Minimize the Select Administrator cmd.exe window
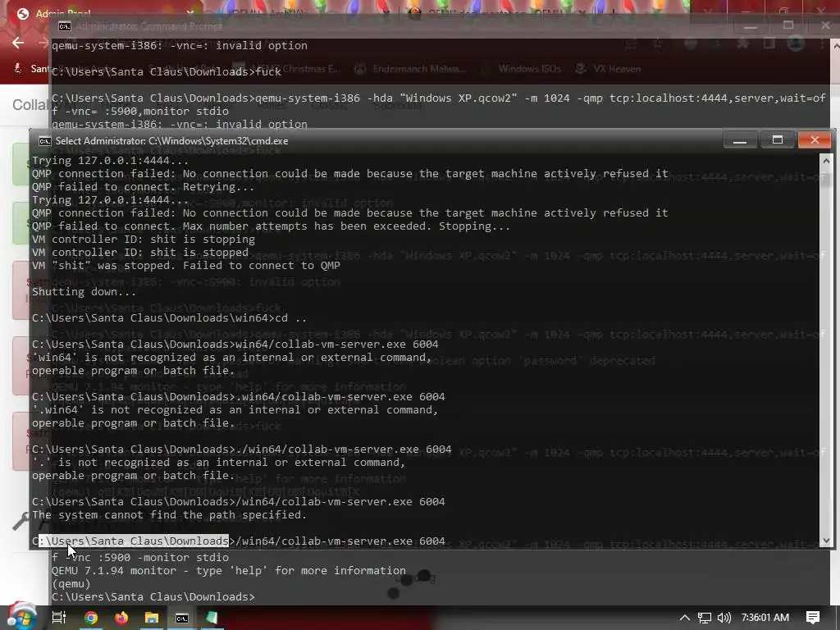 click(740, 140)
